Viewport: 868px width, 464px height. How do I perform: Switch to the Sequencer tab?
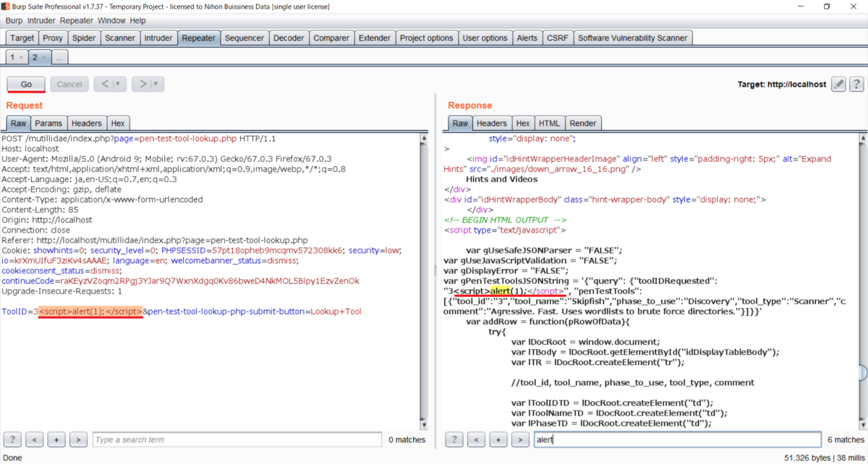tap(245, 38)
